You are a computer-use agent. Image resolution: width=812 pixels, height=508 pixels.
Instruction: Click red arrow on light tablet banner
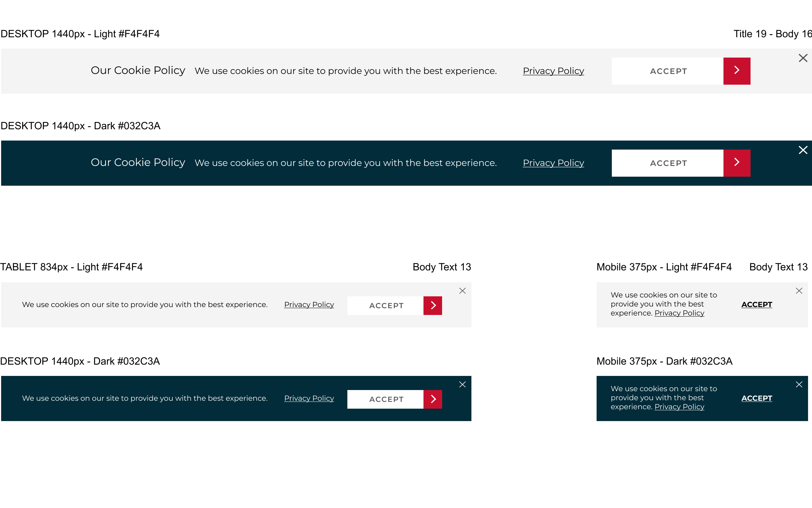click(x=433, y=305)
